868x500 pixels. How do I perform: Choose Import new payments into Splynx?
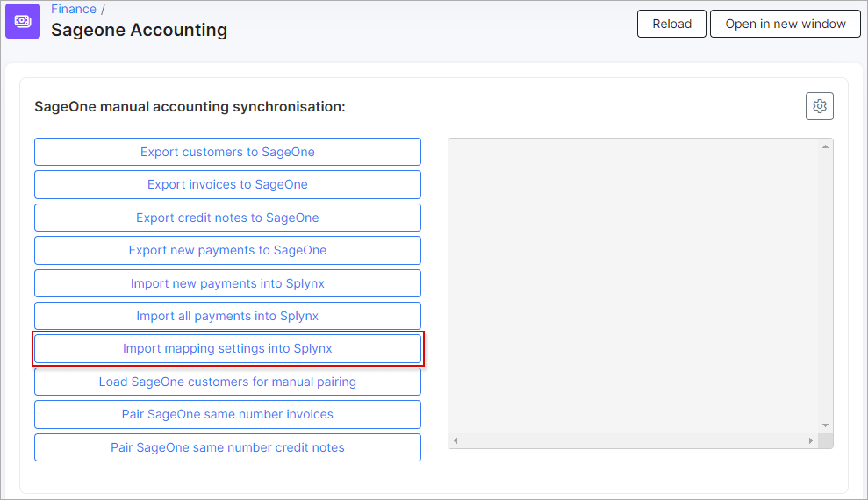[227, 283]
